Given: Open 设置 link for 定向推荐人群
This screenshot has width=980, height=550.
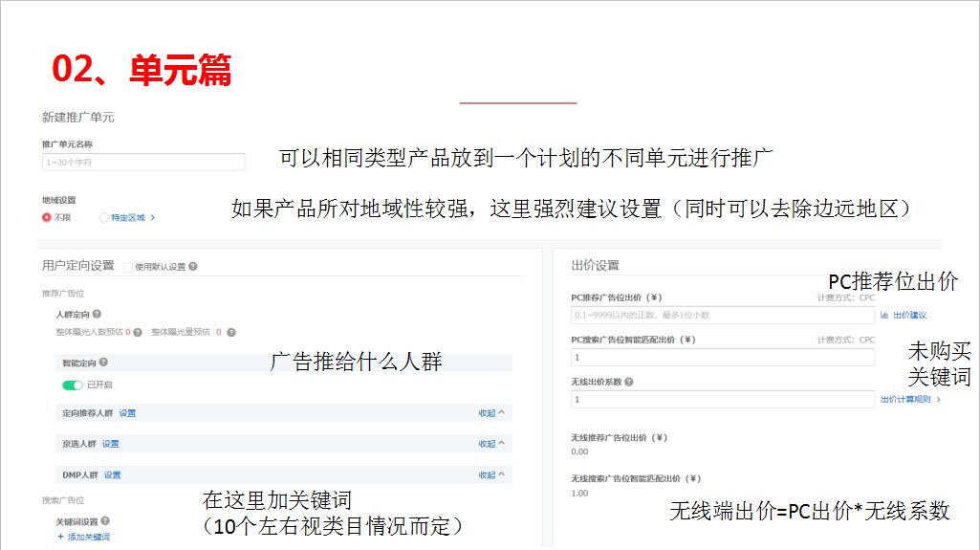Looking at the screenshot, I should coord(127,413).
